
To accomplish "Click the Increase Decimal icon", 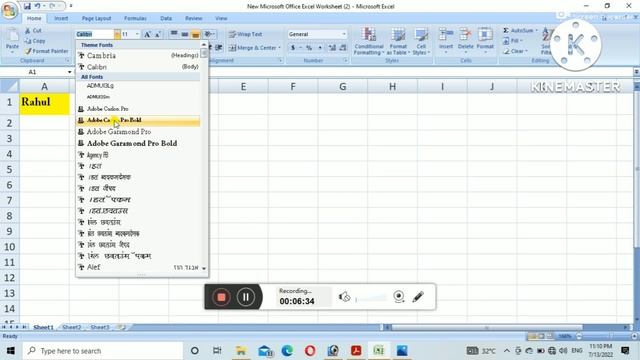I will tap(332, 48).
